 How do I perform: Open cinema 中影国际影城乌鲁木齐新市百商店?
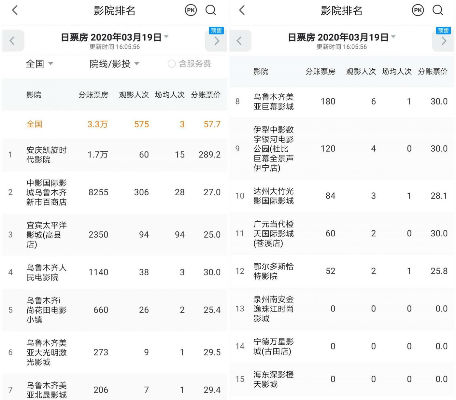[114, 192]
